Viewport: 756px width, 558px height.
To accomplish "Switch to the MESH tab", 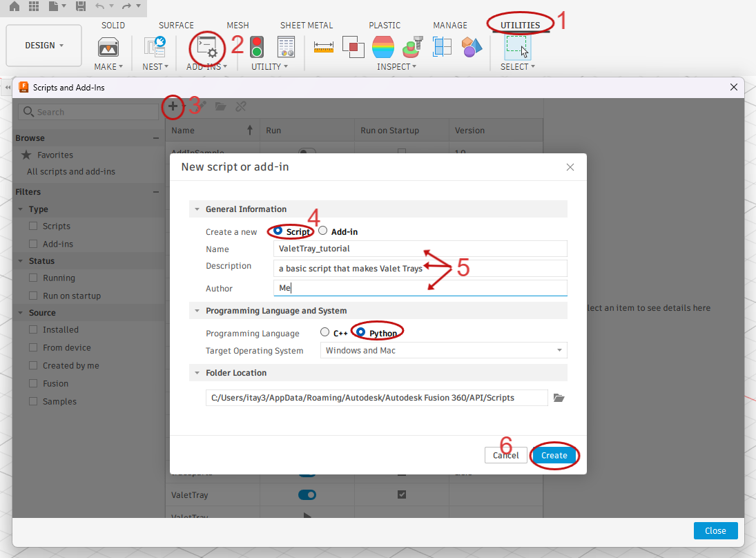I will click(x=238, y=25).
